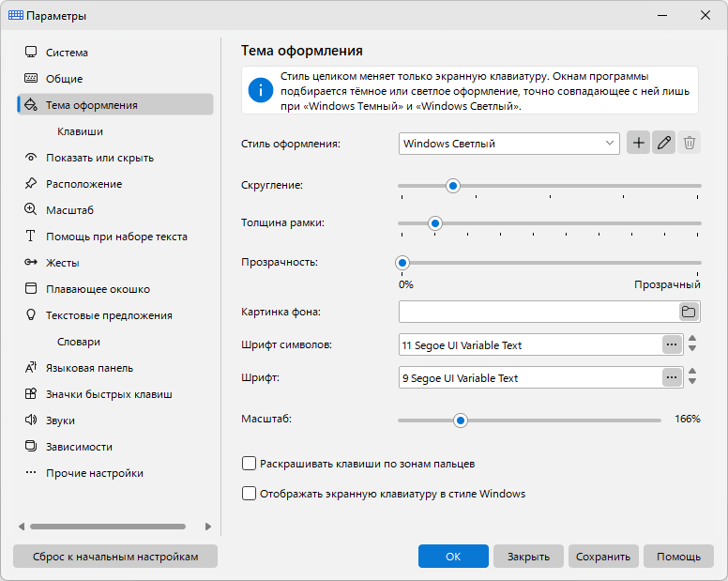The height and width of the screenshot is (581, 728).
Task: Open font dialog for Шрифт символов
Action: tap(672, 344)
